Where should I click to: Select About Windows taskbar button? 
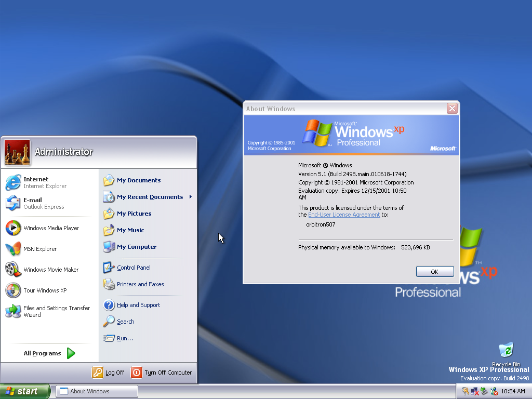(97, 391)
